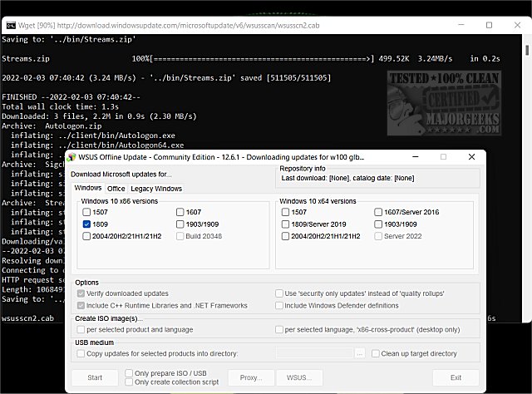Click the WSUS Offline Update app icon in title bar

click(71, 157)
